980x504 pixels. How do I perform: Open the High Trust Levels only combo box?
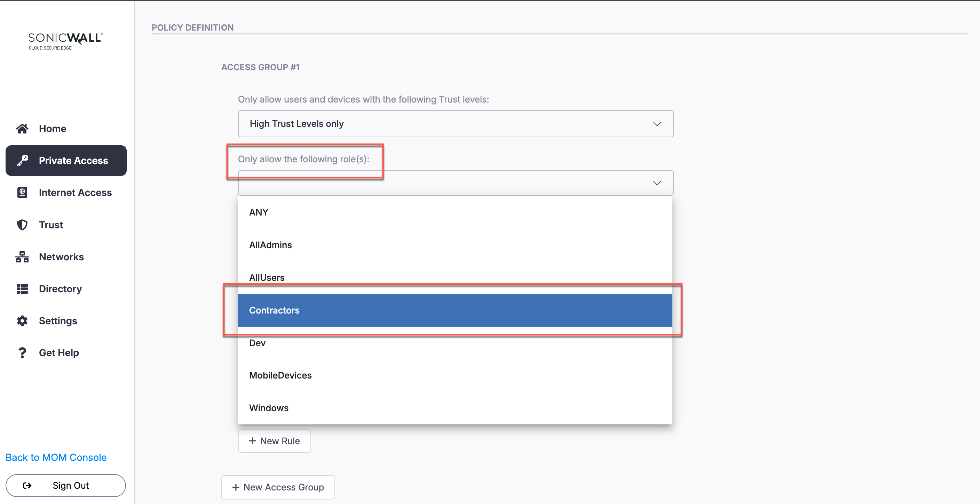point(455,124)
